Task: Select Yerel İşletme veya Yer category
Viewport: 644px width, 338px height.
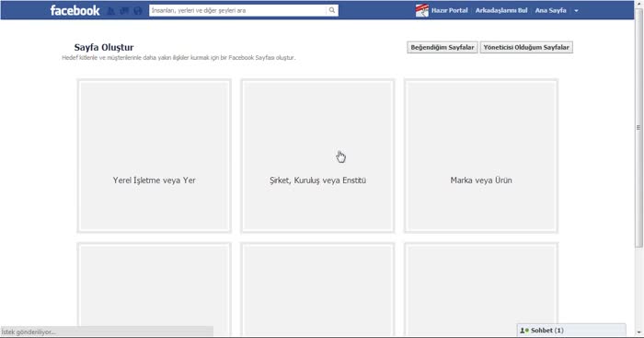Action: (x=154, y=156)
